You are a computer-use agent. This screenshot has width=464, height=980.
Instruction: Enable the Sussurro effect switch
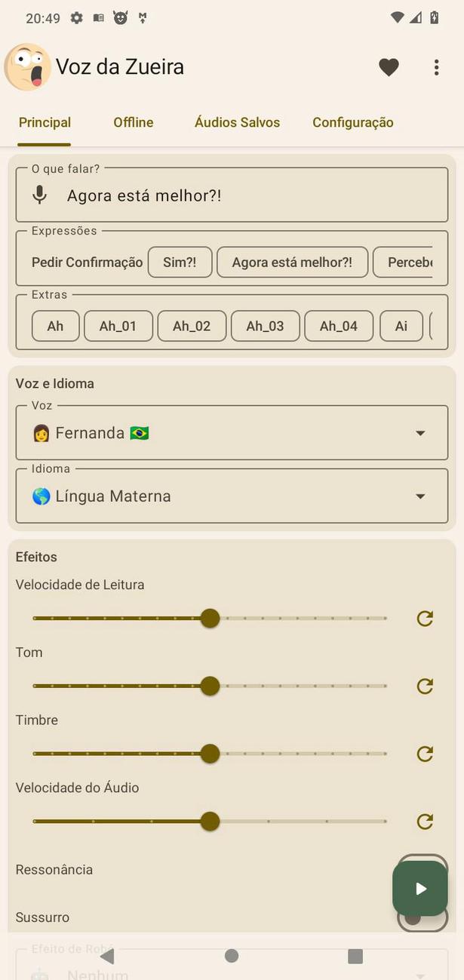click(x=422, y=917)
